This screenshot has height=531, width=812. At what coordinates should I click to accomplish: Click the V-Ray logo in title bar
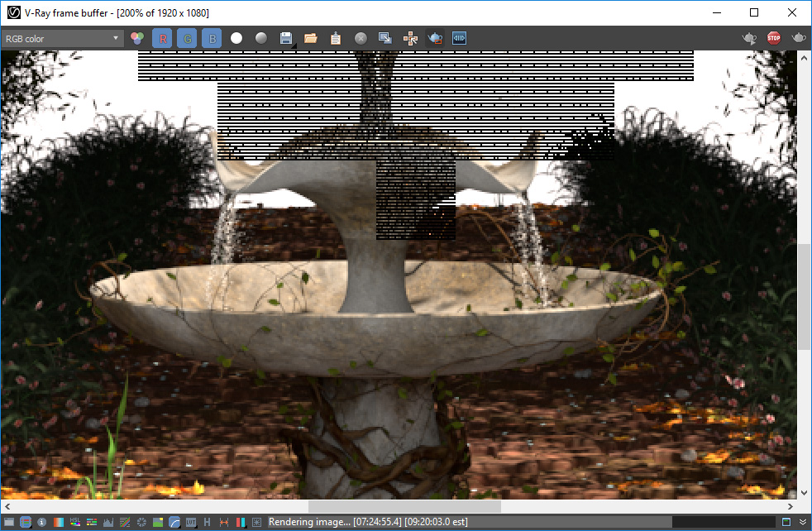tap(13, 12)
